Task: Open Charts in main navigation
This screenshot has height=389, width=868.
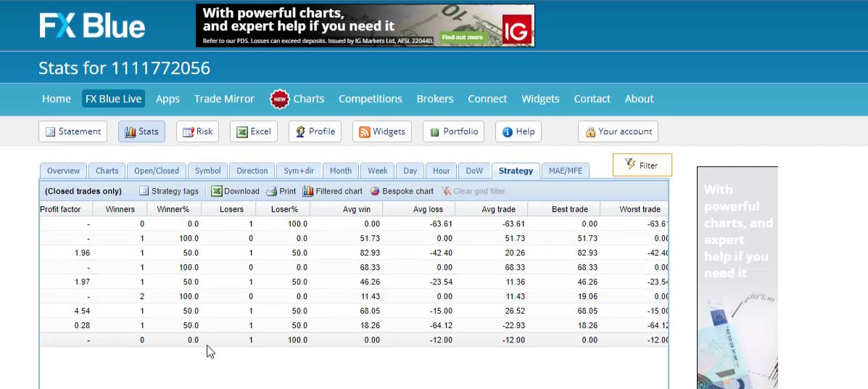Action: [x=309, y=99]
